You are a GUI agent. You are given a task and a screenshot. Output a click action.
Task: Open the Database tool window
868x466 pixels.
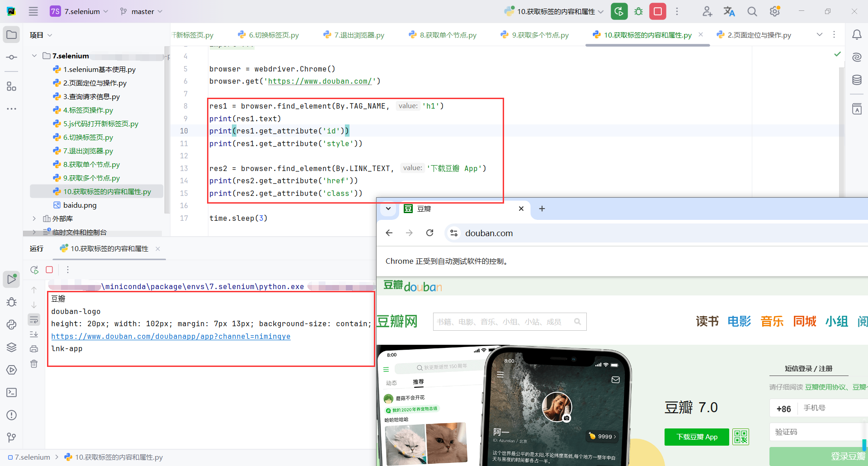click(x=857, y=80)
